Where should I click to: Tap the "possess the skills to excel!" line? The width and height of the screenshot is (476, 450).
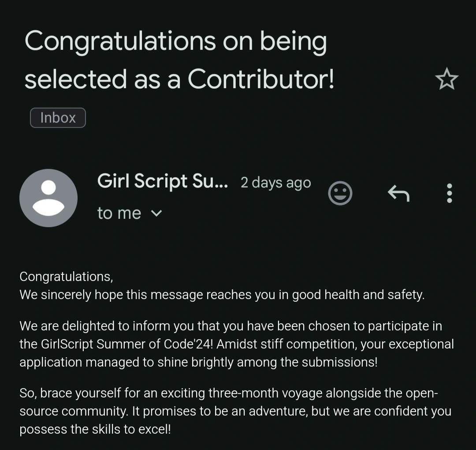95,429
